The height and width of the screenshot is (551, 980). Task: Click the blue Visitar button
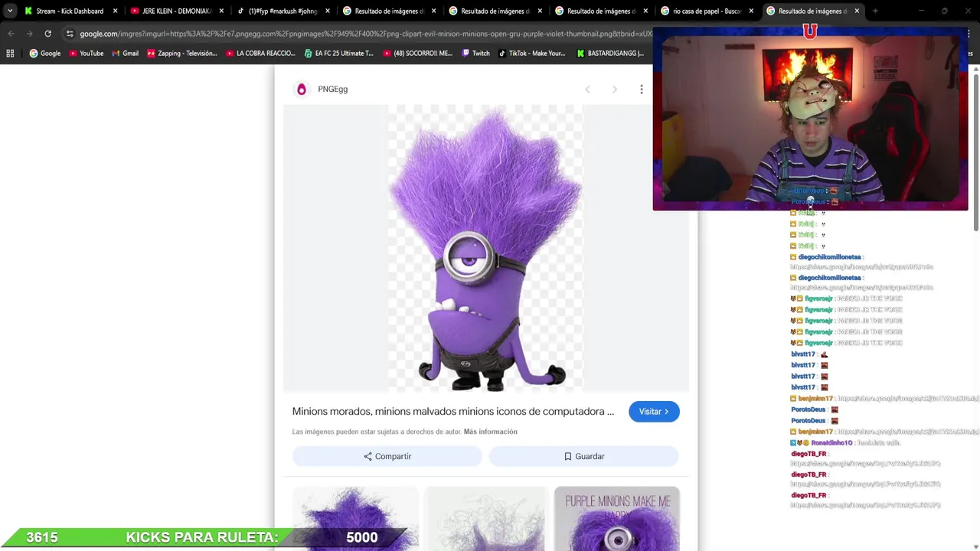(654, 412)
